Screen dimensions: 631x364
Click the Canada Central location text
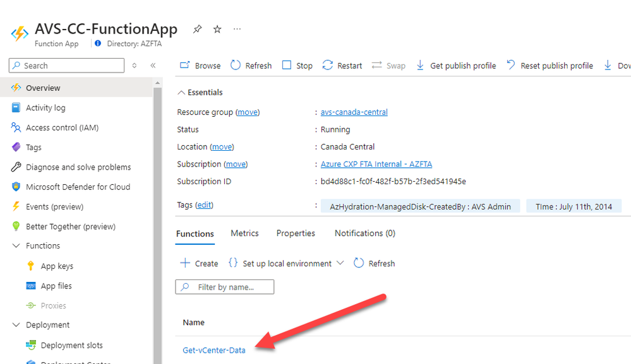[347, 146]
